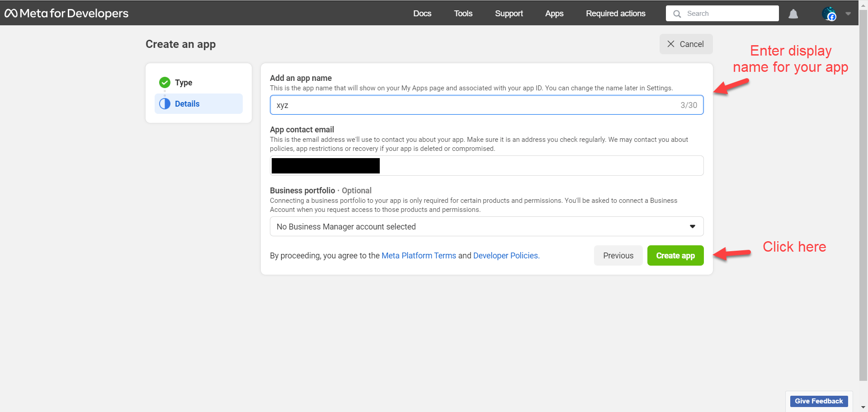Open the Meta Platform Terms link
This screenshot has width=868, height=412.
pyautogui.click(x=419, y=256)
